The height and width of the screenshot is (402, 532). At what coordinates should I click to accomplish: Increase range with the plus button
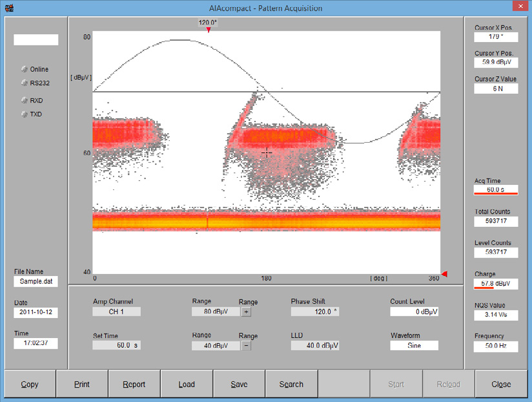coord(247,312)
